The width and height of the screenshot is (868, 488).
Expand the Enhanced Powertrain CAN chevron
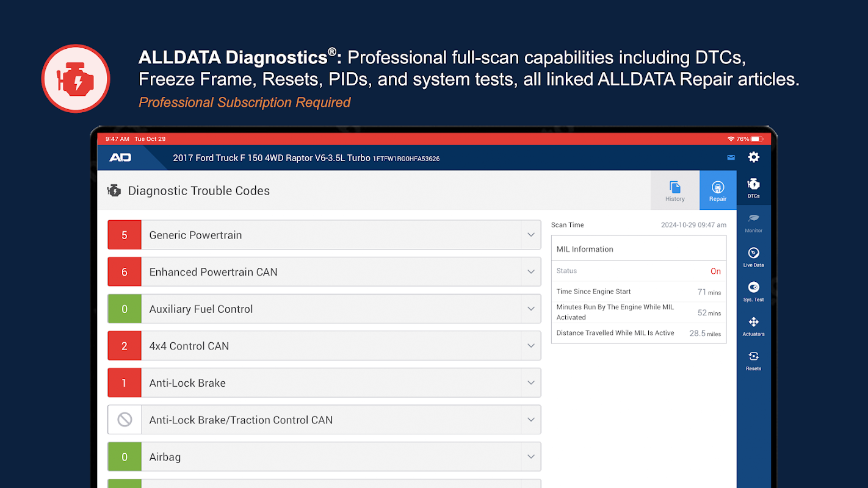pyautogui.click(x=531, y=272)
